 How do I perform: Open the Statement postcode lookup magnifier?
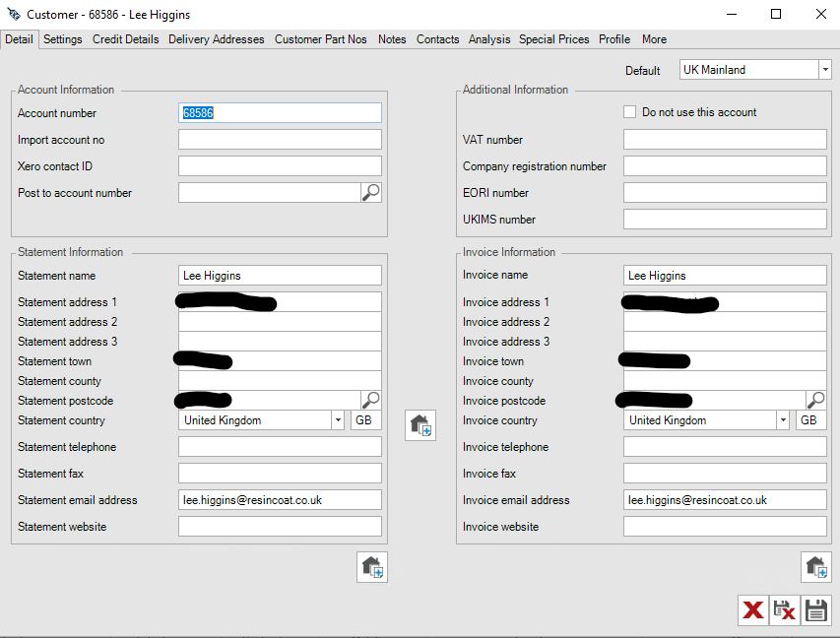point(371,400)
